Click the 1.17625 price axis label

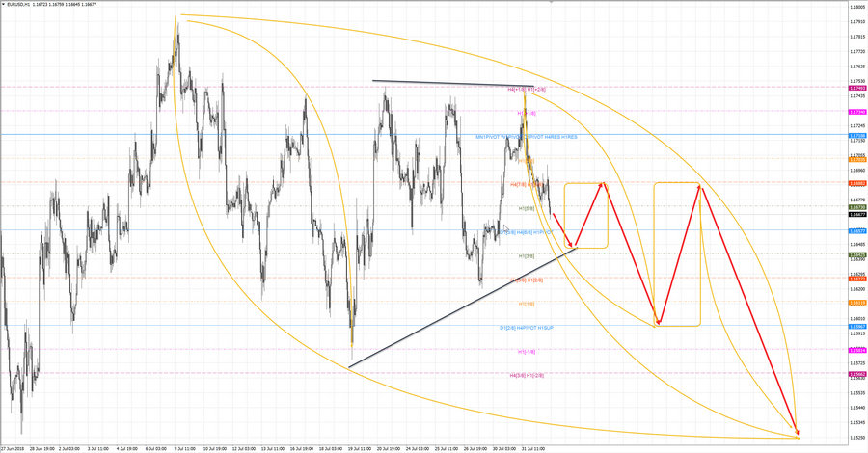point(857,67)
